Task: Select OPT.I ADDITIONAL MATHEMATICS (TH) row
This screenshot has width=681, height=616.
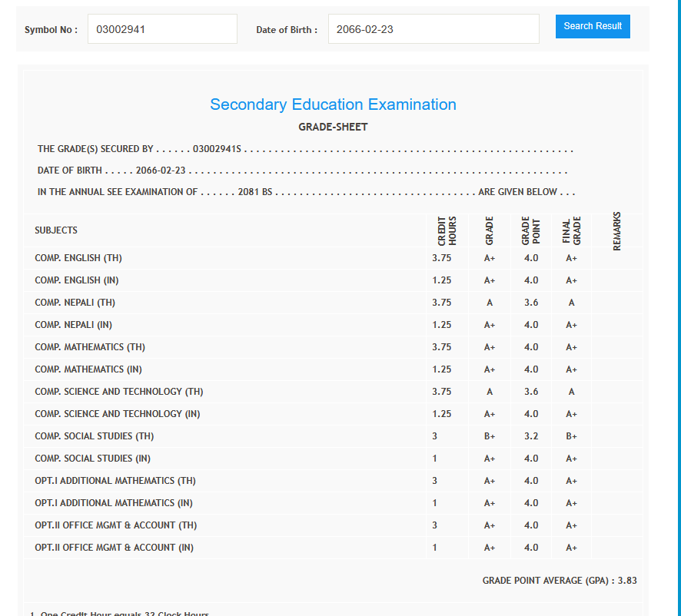Action: coord(115,481)
